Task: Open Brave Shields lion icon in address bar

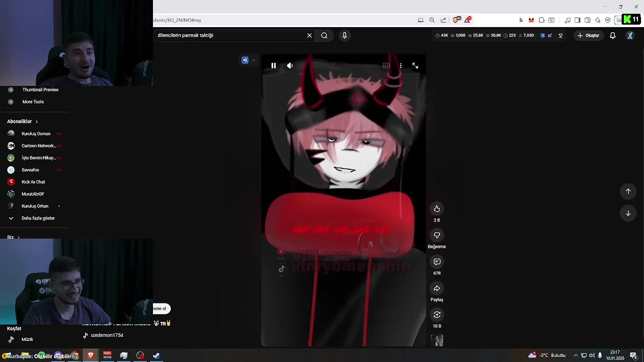Action: (456, 20)
